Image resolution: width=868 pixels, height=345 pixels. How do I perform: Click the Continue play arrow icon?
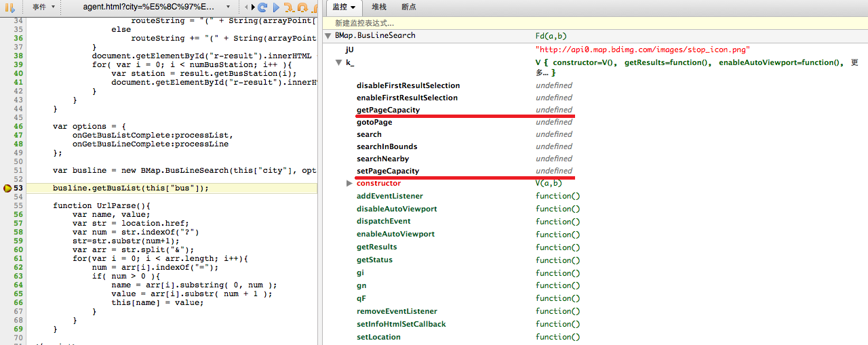coord(276,7)
